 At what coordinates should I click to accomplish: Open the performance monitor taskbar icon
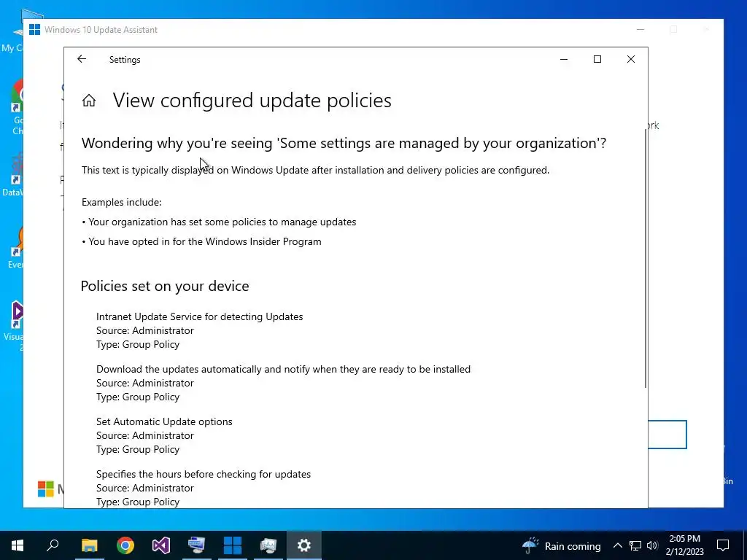(268, 545)
